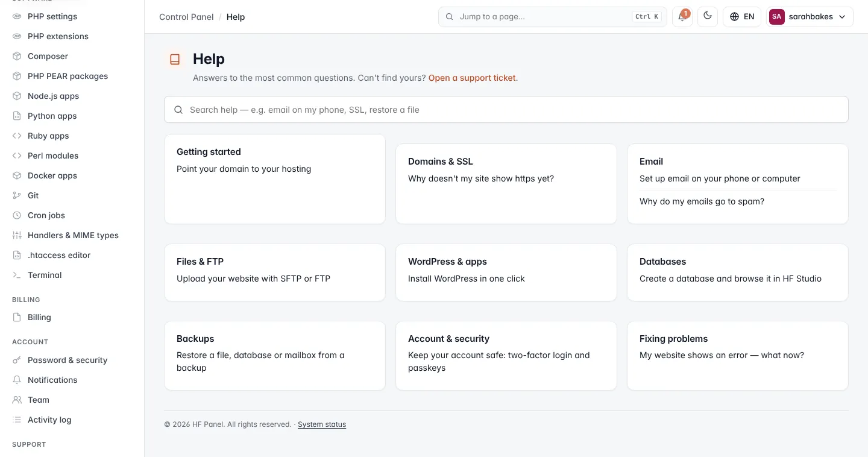The height and width of the screenshot is (457, 868).
Task: Open notifications bell with unread badge
Action: coord(682,17)
